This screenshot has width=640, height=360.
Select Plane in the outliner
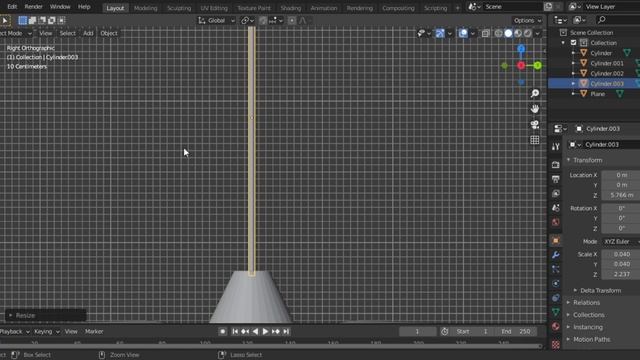(x=597, y=94)
